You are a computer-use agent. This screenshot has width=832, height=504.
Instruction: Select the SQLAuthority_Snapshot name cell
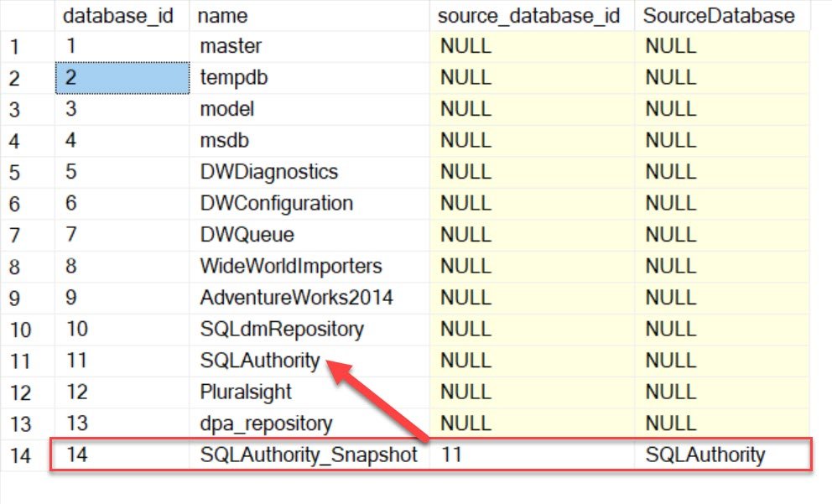point(309,455)
